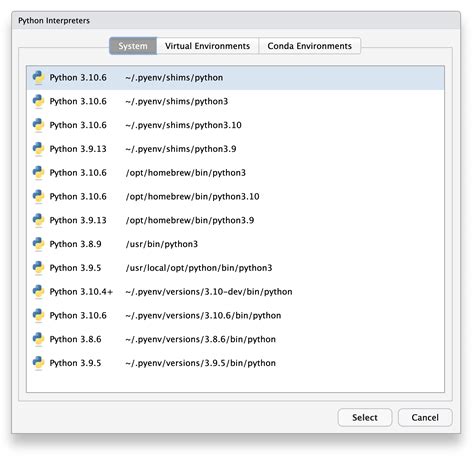474x458 pixels.
Task: Select path ~/.pyenv/versions/3.10.6/bin/python
Action: 203,315
